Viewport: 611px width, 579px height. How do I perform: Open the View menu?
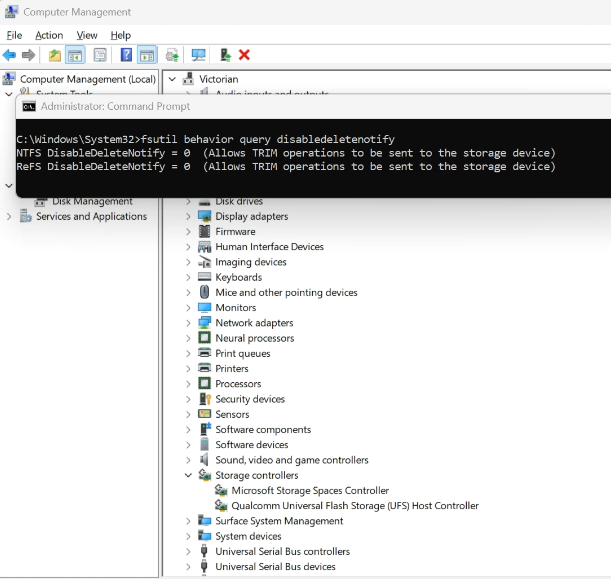pyautogui.click(x=87, y=35)
